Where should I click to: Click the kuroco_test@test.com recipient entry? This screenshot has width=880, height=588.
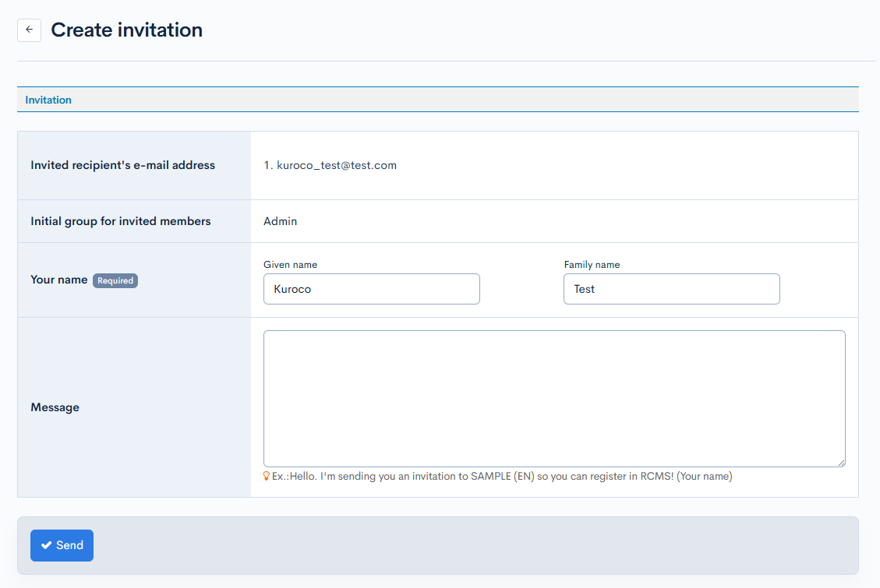(x=330, y=165)
